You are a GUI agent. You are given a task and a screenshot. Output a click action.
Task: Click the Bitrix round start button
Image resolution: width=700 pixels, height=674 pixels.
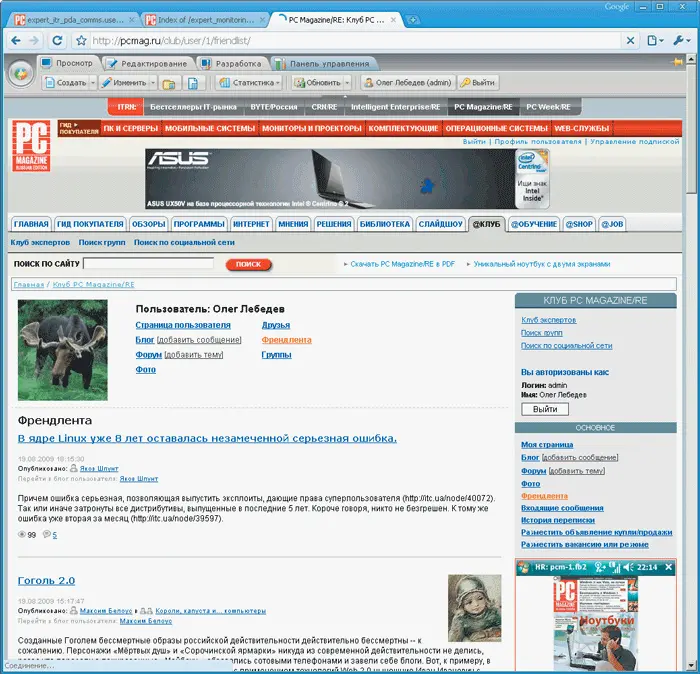click(x=21, y=74)
